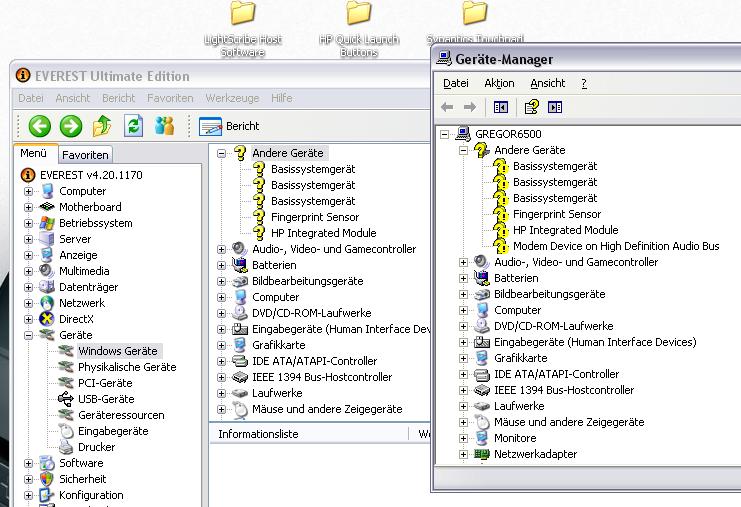Image resolution: width=741 pixels, height=507 pixels.
Task: Select Modem Device on High Definition Audio Bus
Action: [616, 246]
